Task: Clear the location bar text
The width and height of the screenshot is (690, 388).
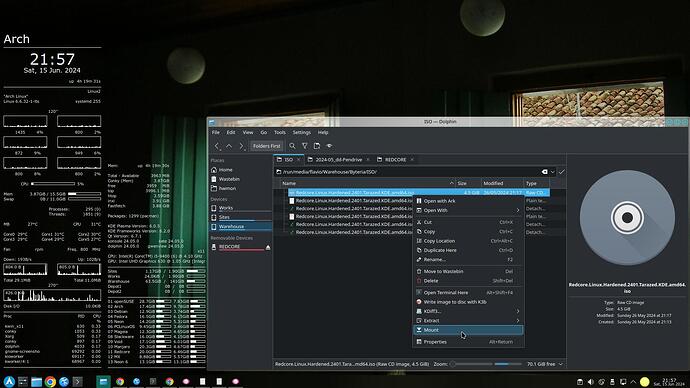Action: pyautogui.click(x=544, y=172)
